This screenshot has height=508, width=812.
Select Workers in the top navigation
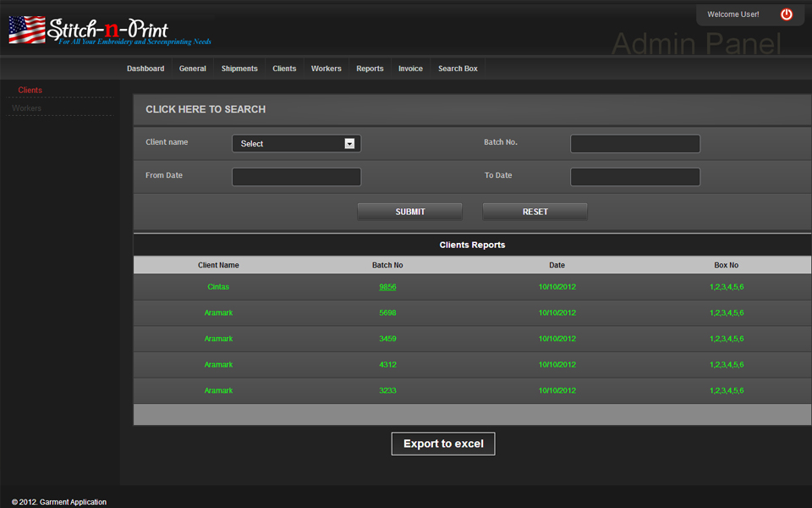326,69
